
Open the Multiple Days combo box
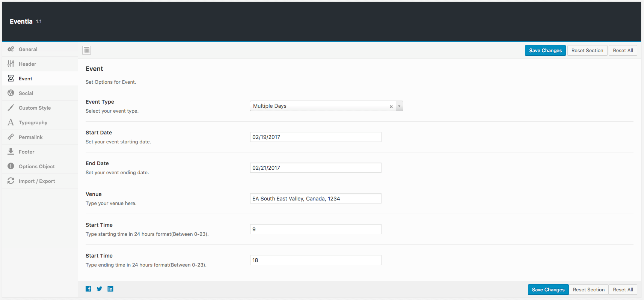click(x=319, y=106)
